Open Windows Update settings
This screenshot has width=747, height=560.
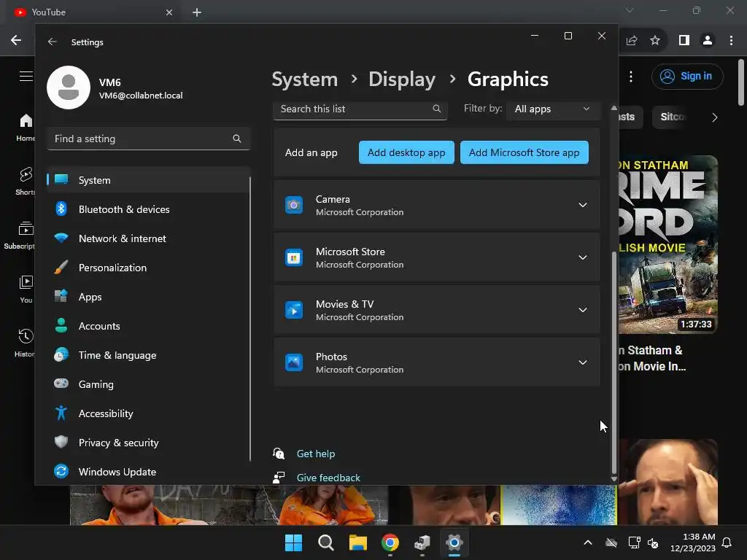coord(148,472)
